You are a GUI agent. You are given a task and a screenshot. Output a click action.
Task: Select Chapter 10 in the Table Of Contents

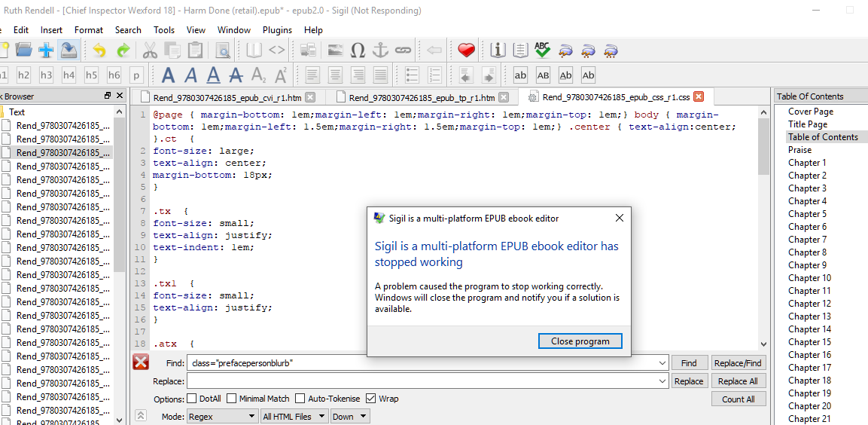click(x=809, y=277)
